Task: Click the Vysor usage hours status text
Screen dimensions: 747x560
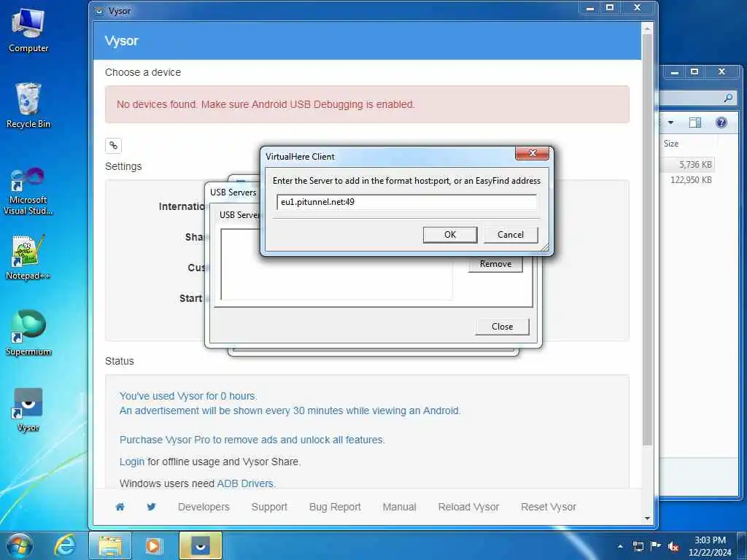Action: click(x=188, y=396)
